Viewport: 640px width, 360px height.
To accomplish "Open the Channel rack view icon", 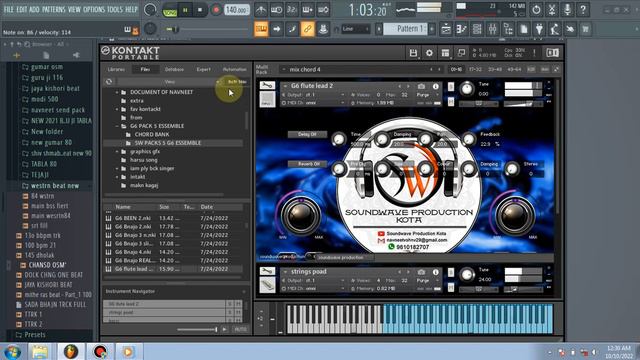I will click(477, 29).
